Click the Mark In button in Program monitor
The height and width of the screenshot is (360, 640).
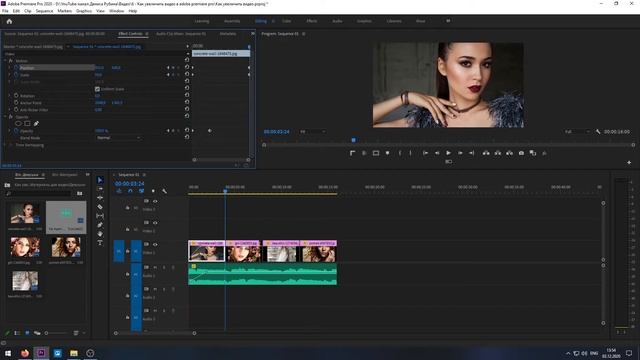point(400,153)
